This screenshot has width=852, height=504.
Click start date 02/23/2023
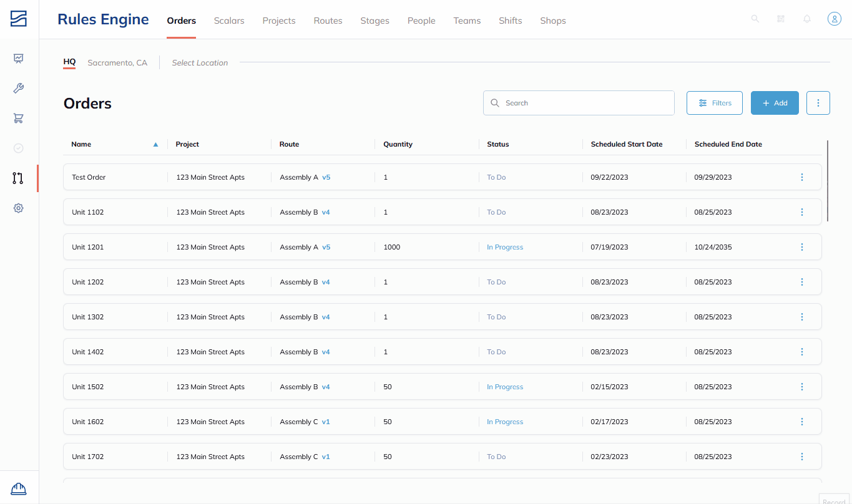coord(609,457)
